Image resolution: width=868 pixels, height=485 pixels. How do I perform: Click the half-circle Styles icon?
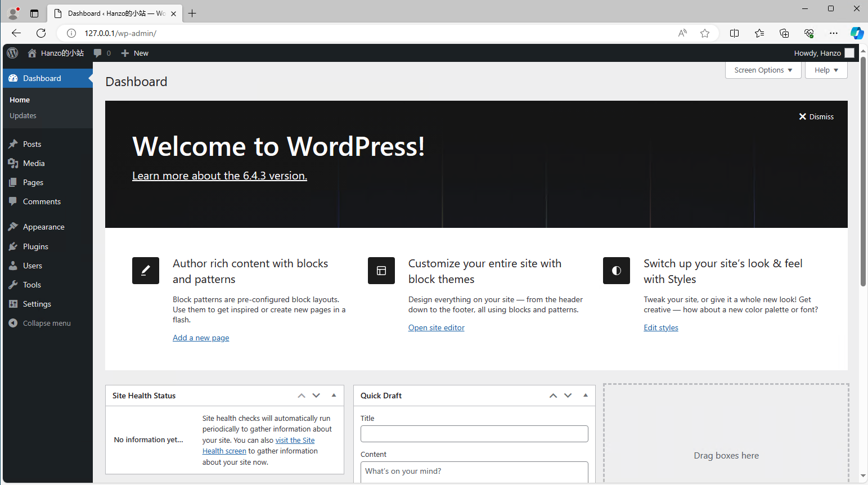[x=617, y=271]
